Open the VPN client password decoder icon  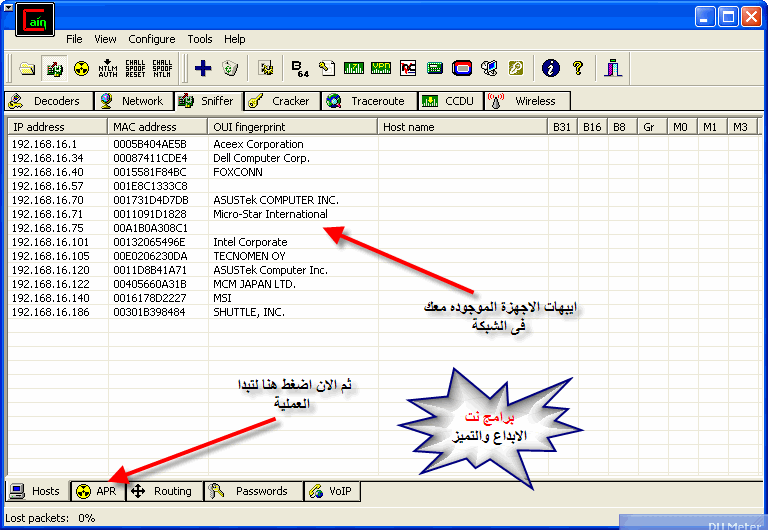click(381, 68)
